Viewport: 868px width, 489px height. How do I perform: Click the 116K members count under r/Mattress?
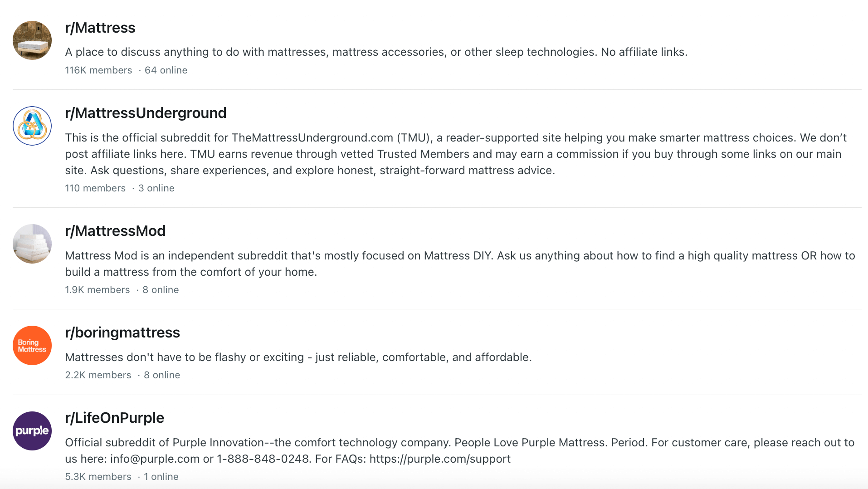click(x=98, y=70)
